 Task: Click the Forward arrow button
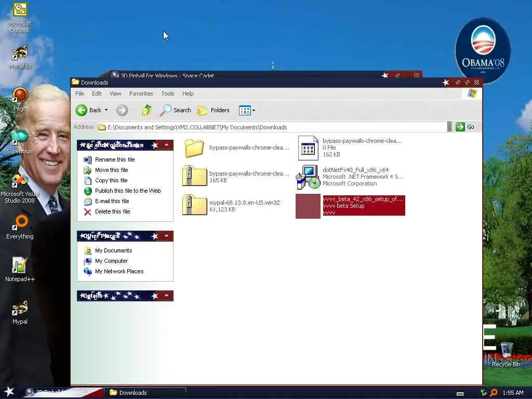tap(122, 110)
